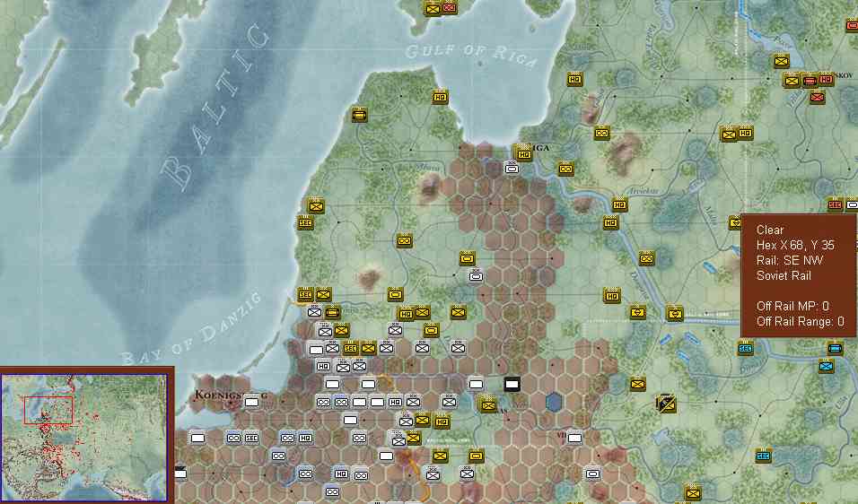Select the cyan mechanized counter
This screenshot has height=504, width=858.
pos(835,348)
